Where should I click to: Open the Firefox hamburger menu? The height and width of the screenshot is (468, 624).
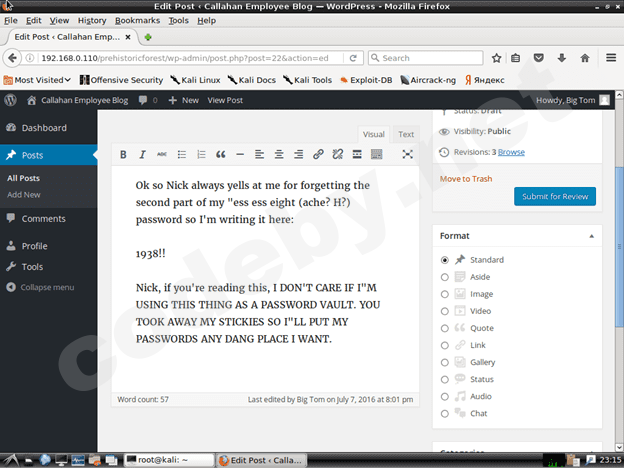click(611, 58)
